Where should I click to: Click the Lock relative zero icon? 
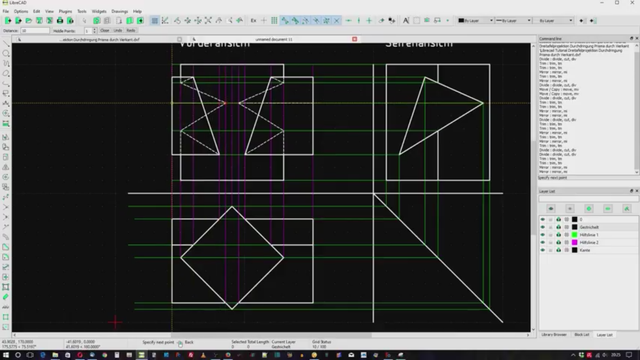[x=392, y=20]
